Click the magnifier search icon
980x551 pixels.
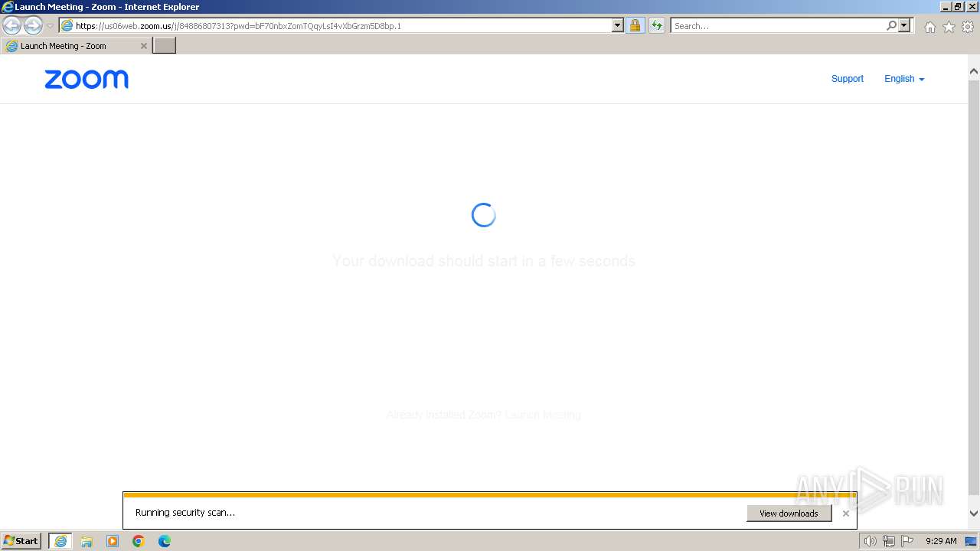coord(891,26)
